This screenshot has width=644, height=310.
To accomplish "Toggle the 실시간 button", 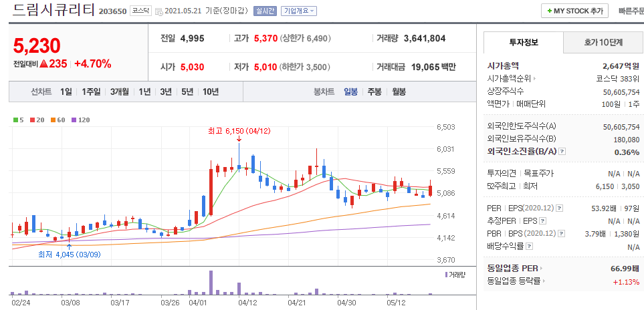I will (x=265, y=11).
